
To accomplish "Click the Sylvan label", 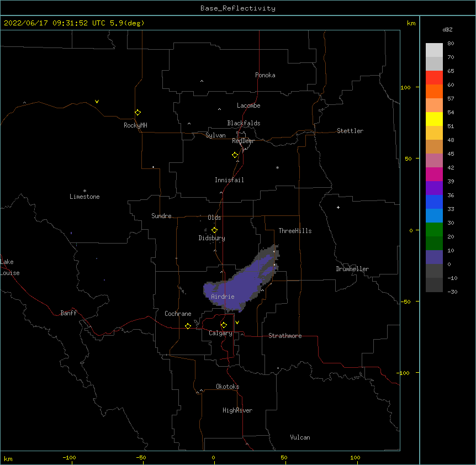I will click(x=215, y=135).
